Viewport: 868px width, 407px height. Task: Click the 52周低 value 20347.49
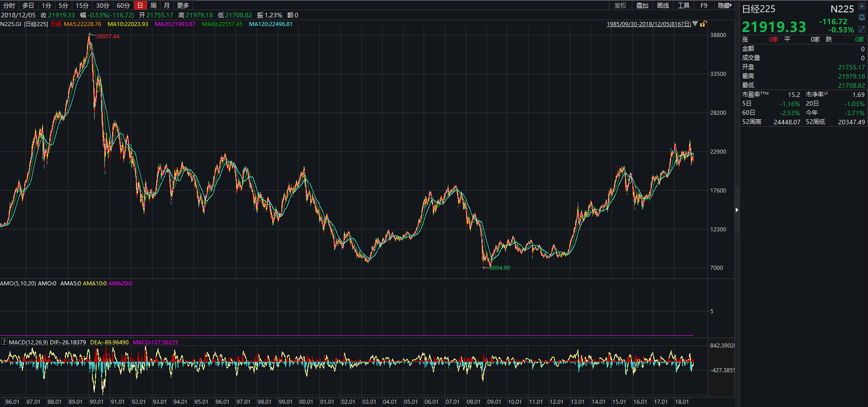(852, 122)
